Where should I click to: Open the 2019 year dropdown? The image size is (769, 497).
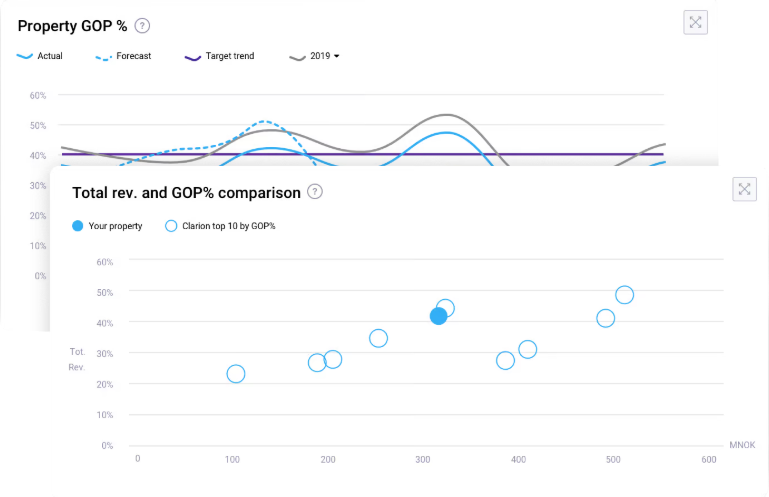[x=325, y=56]
